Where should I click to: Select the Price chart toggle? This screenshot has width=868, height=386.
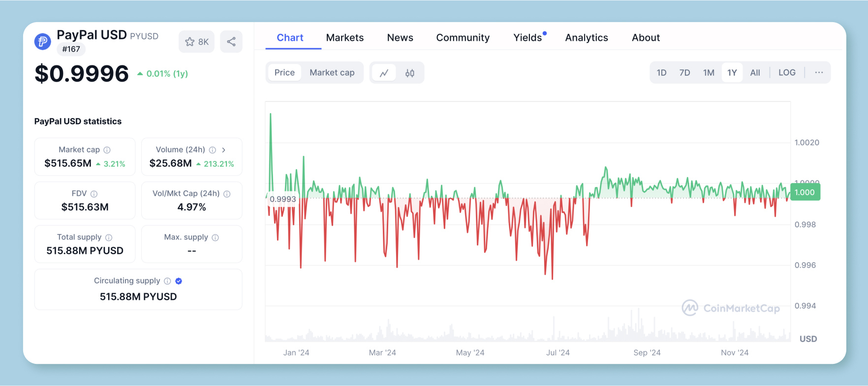(x=284, y=73)
